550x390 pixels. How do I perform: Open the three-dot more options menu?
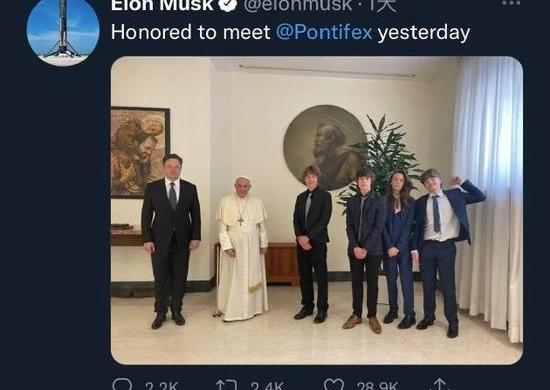pos(511,4)
